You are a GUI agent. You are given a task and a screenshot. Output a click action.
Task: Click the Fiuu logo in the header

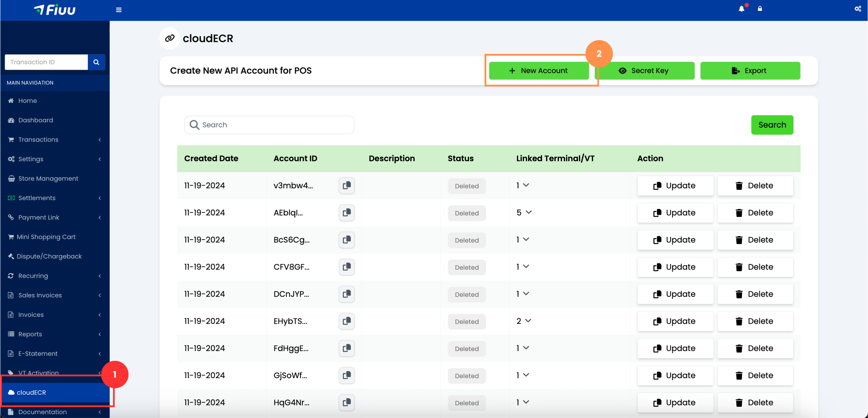55,10
